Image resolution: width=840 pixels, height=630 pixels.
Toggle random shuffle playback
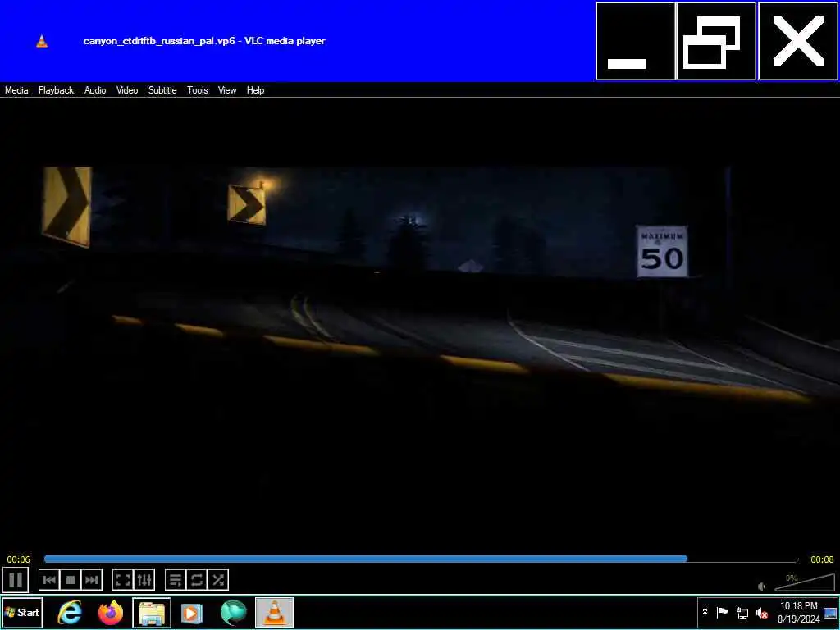pos(218,580)
